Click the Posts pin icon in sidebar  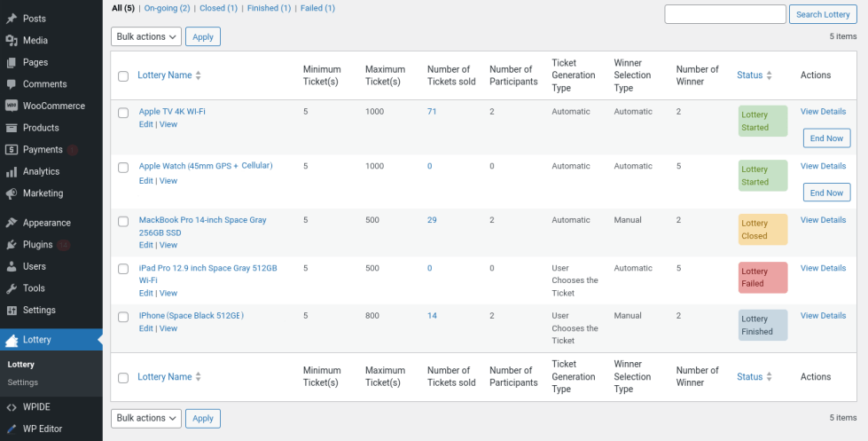pos(12,19)
